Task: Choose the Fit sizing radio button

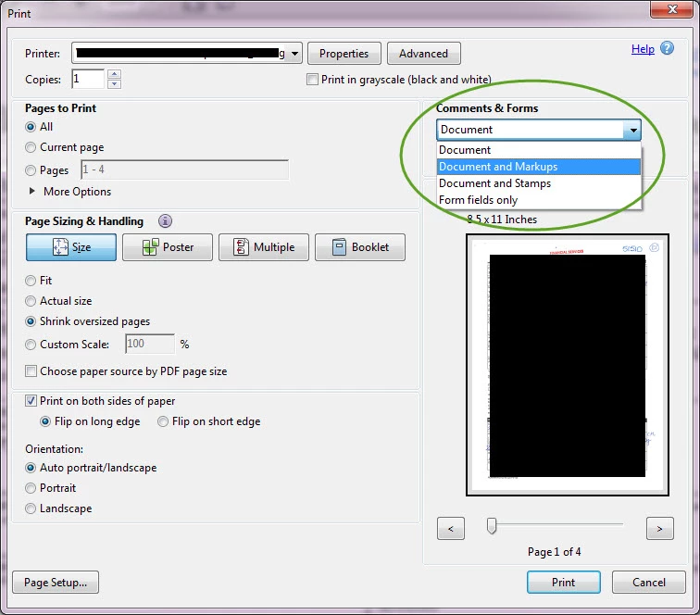Action: (x=31, y=281)
